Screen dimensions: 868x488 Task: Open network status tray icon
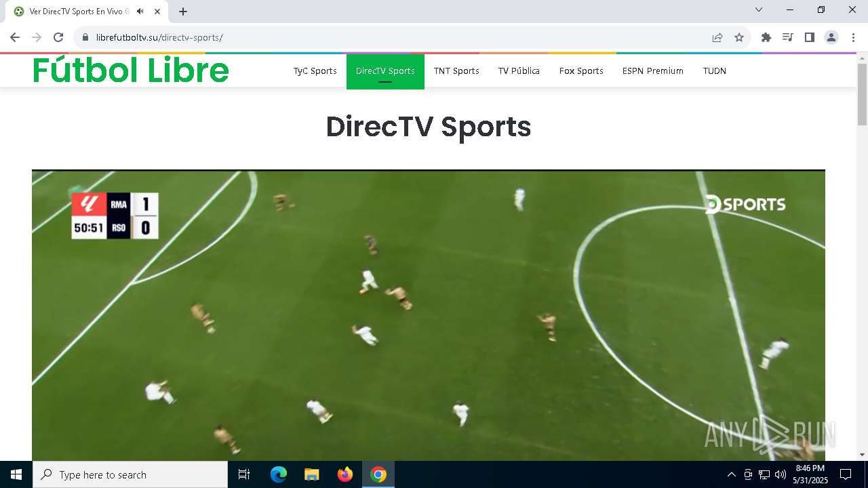[764, 474]
